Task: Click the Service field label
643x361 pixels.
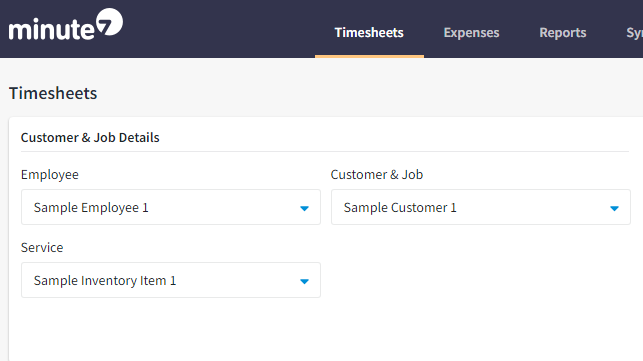Action: pos(42,247)
